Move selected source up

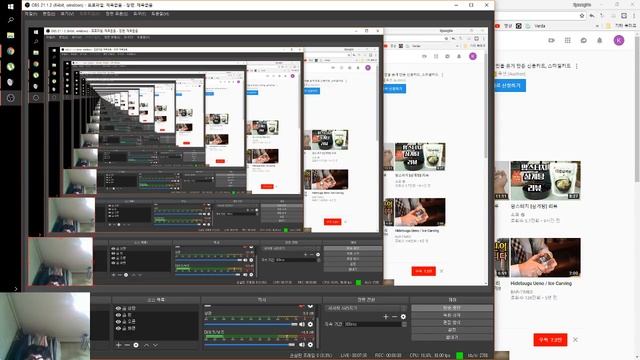coord(147,345)
